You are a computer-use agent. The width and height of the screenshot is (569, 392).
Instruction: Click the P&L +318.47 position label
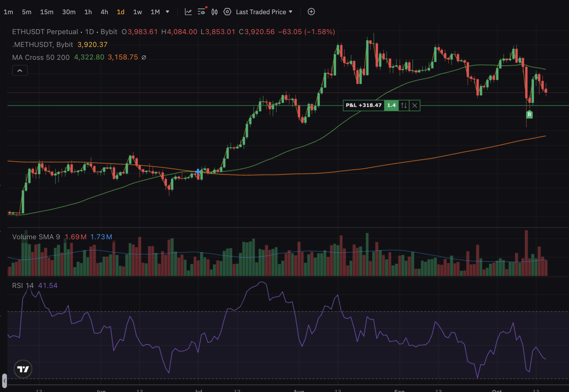(x=364, y=105)
